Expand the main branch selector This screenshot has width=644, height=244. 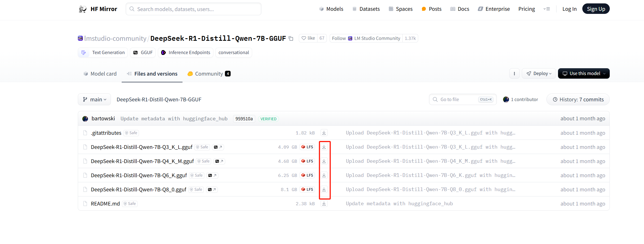(95, 100)
